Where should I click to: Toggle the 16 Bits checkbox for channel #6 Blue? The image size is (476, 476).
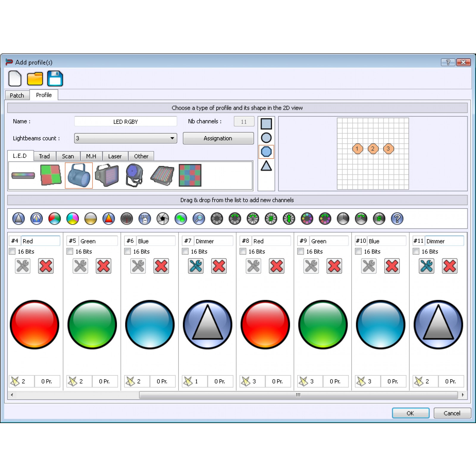click(x=128, y=251)
